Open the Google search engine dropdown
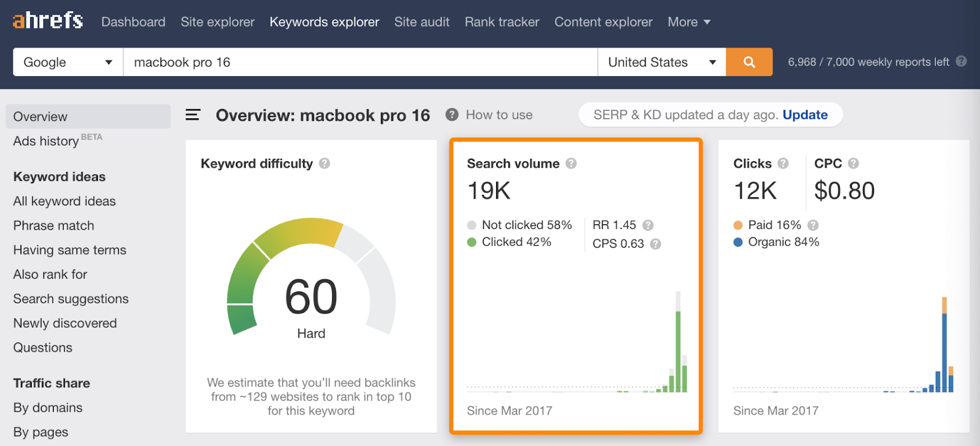 pyautogui.click(x=68, y=62)
